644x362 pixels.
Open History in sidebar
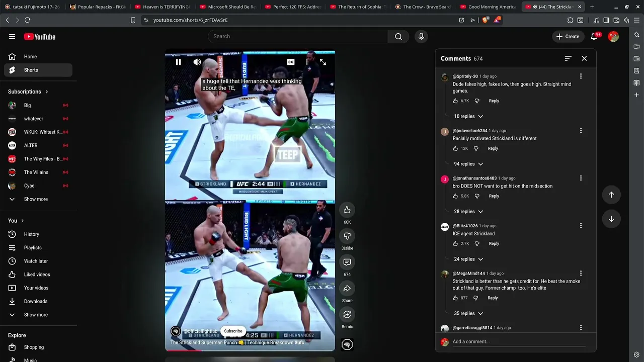pos(38,234)
